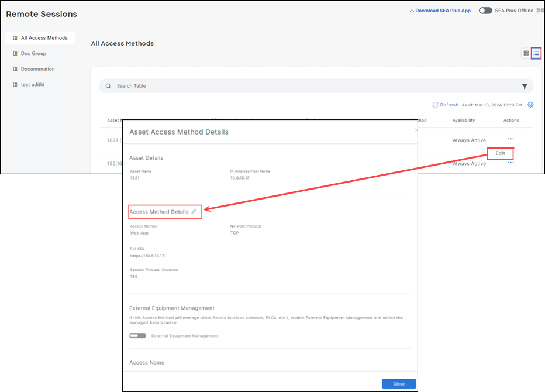This screenshot has height=392, width=545.
Task: Open the Edit context menu entry
Action: coord(500,153)
